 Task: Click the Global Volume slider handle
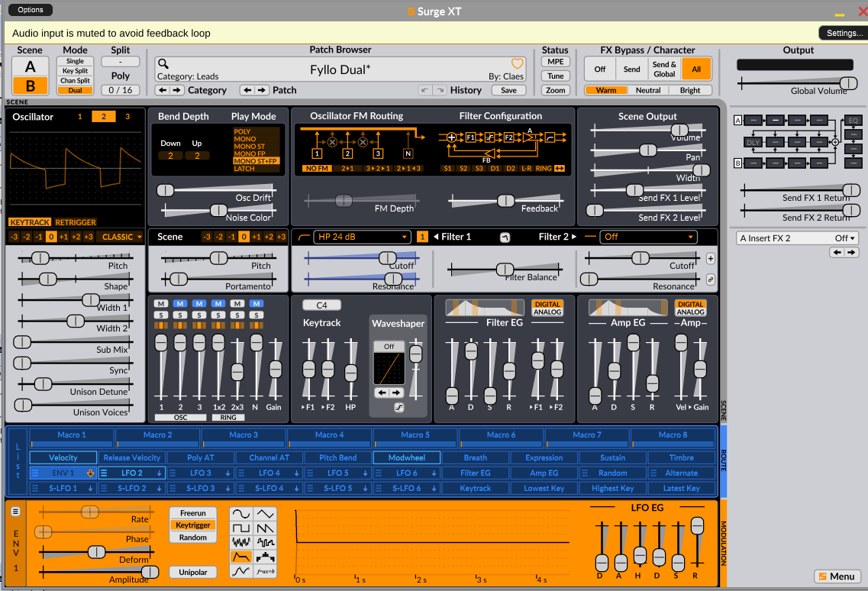click(x=848, y=83)
